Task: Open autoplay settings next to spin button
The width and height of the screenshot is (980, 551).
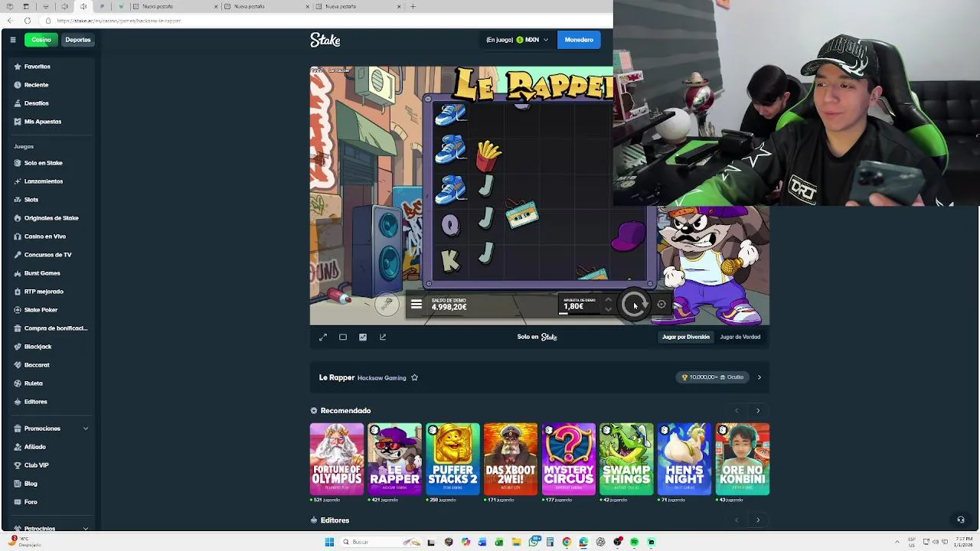Action: (x=661, y=305)
